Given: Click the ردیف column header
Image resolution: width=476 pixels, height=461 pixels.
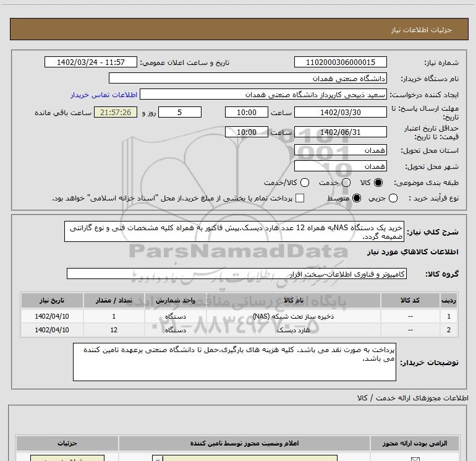Looking at the screenshot, I should point(449,300).
